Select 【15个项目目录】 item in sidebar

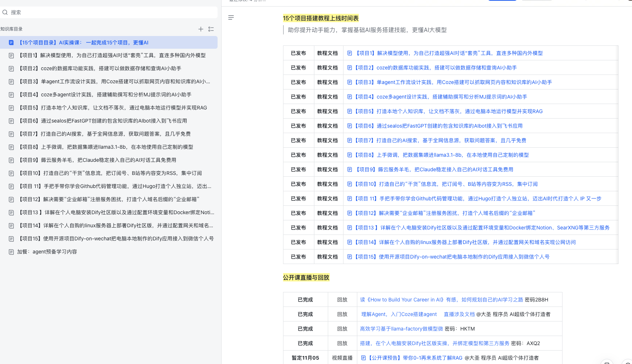pyautogui.click(x=84, y=43)
